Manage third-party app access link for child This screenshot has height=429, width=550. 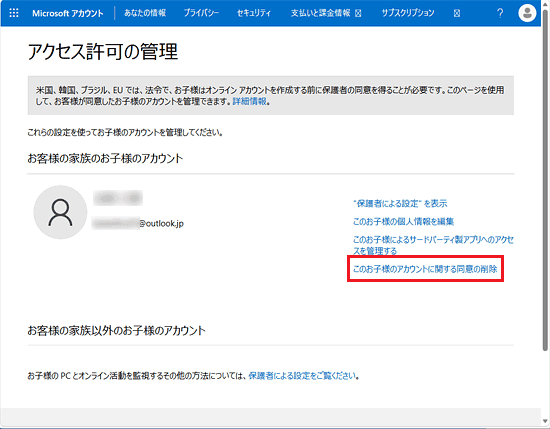[433, 245]
